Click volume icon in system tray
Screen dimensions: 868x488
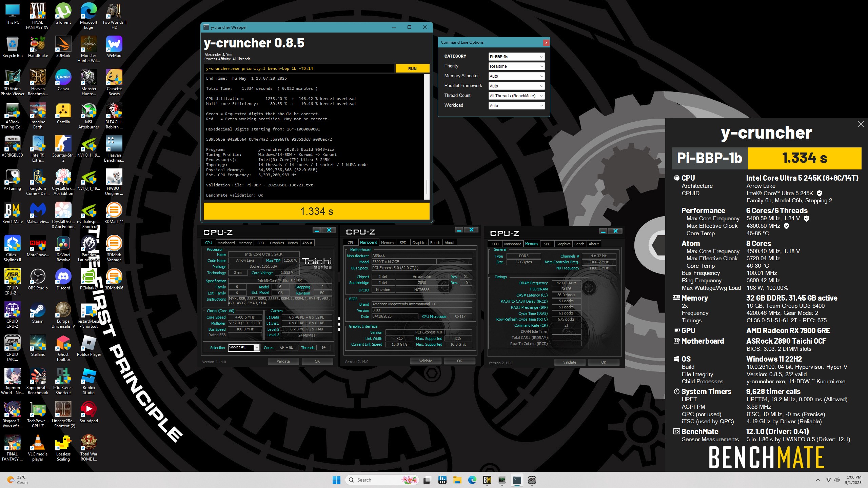click(x=837, y=480)
